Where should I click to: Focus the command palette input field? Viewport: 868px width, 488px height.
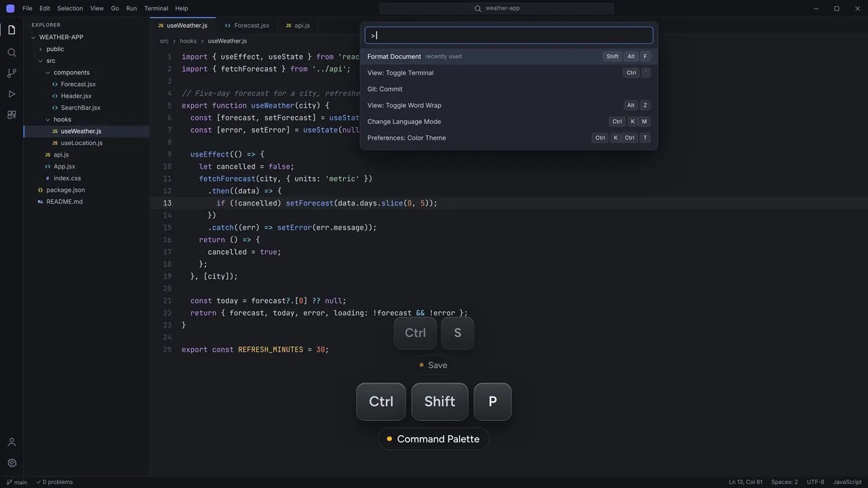[x=509, y=35]
